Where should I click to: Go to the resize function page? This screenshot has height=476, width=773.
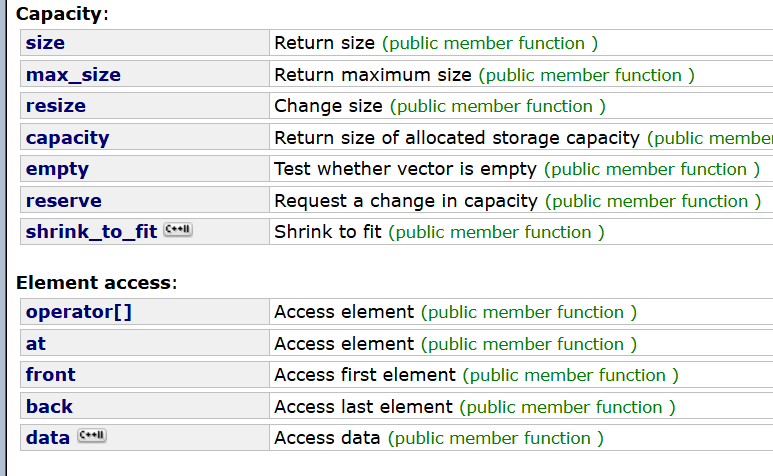pyautogui.click(x=55, y=106)
